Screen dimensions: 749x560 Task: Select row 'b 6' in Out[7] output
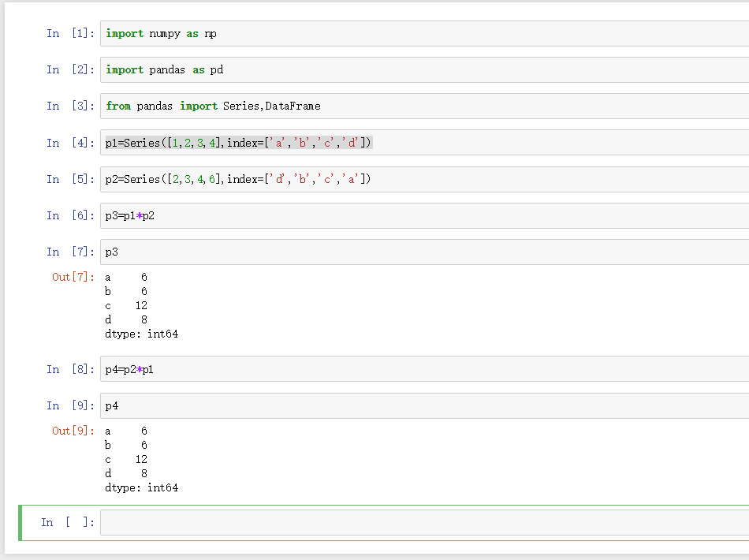coord(126,292)
